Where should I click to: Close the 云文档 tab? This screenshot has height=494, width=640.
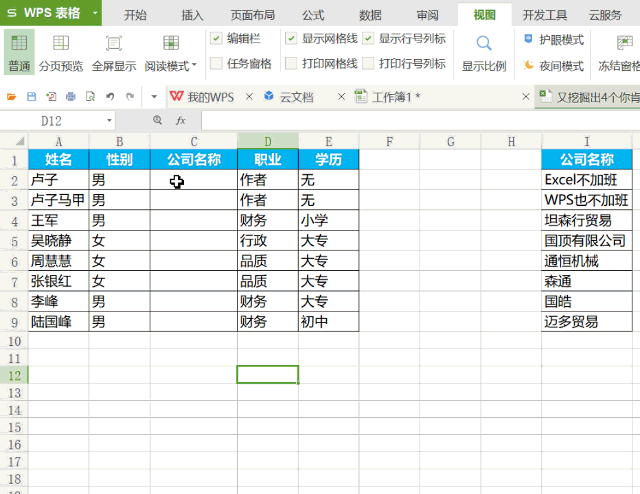pos(341,97)
